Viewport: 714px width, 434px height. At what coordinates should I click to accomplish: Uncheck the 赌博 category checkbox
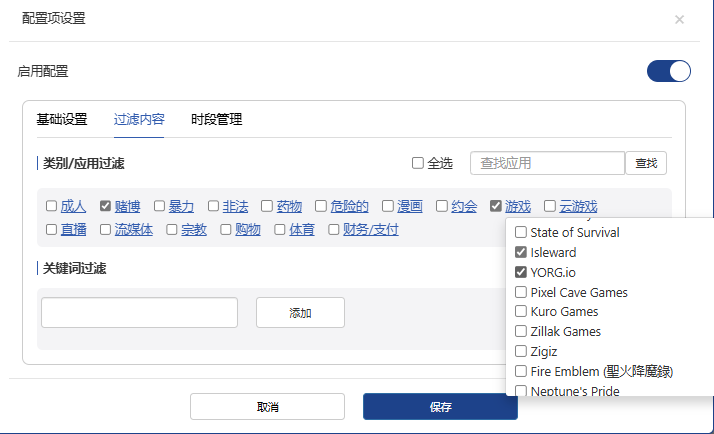105,207
